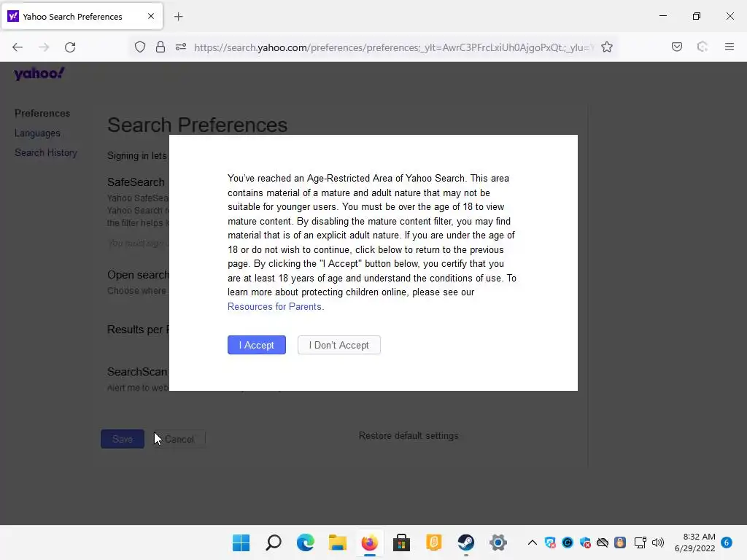This screenshot has width=747, height=560.
Task: Bookmark this page with the star icon
Action: tap(606, 47)
